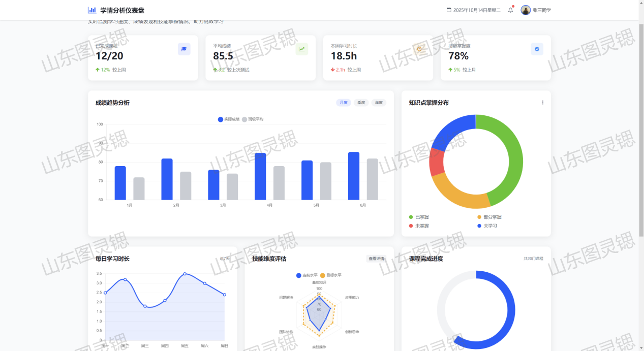Image resolution: width=644 pixels, height=351 pixels.
Task: Switch grade trend to 年度 view
Action: (379, 103)
